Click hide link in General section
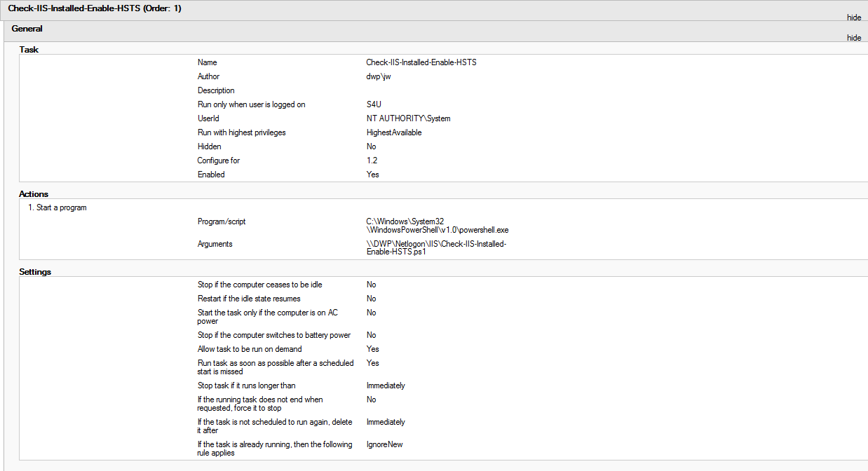Image resolution: width=868 pixels, height=471 pixels. tap(853, 38)
